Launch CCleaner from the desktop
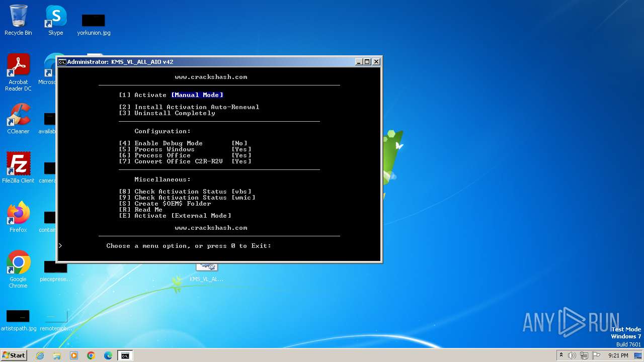The height and width of the screenshot is (362, 644). tap(18, 119)
